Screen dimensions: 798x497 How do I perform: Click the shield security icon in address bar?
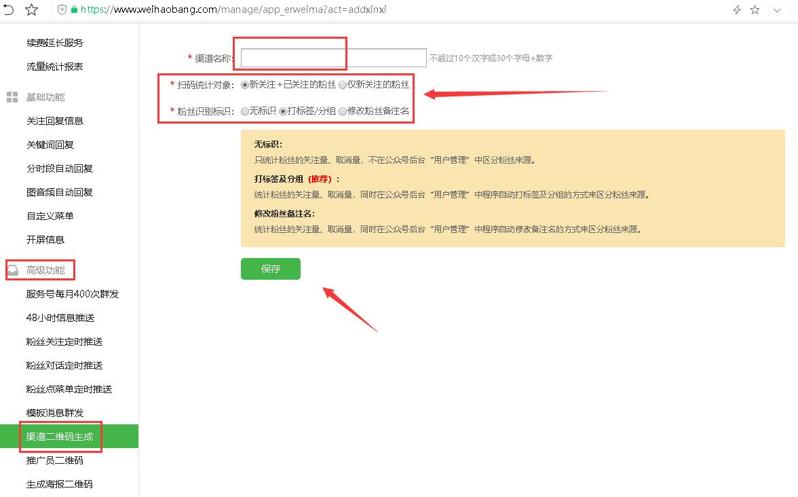pyautogui.click(x=62, y=9)
